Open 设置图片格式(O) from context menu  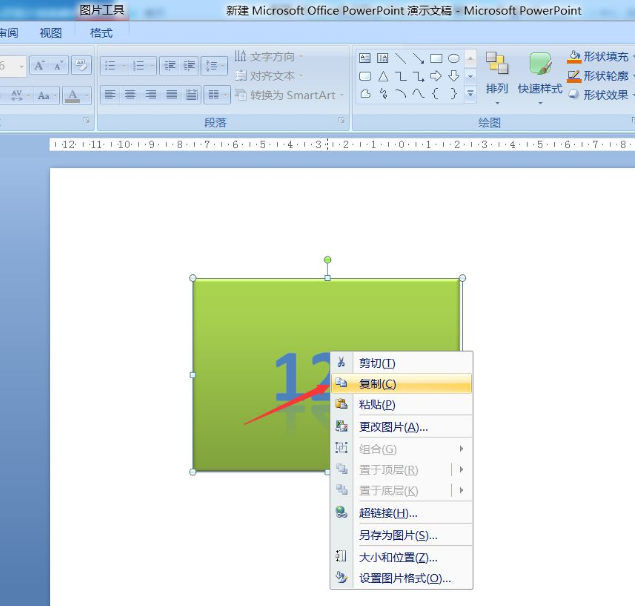(x=404, y=578)
